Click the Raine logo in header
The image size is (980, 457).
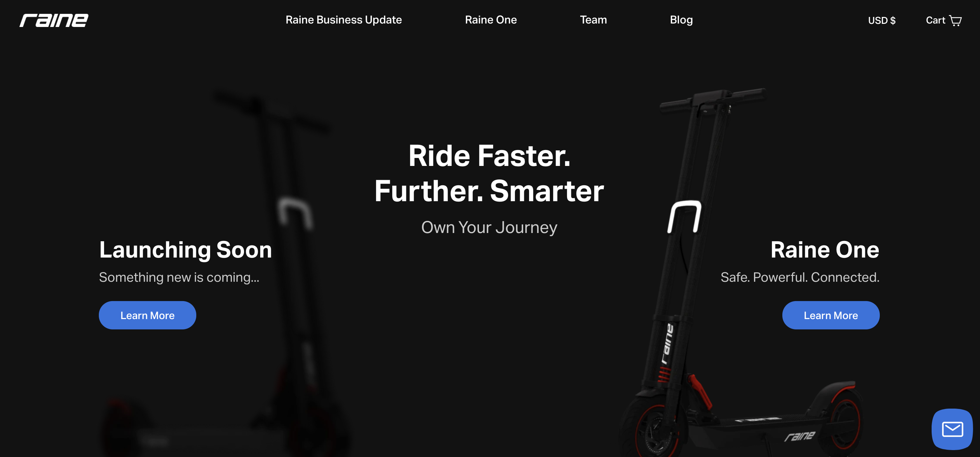[54, 20]
